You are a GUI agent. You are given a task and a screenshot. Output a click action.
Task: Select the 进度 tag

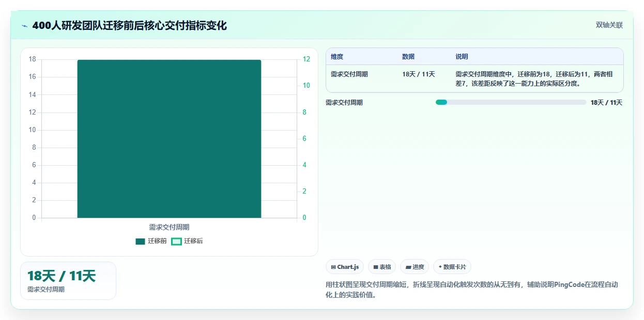pyautogui.click(x=415, y=267)
